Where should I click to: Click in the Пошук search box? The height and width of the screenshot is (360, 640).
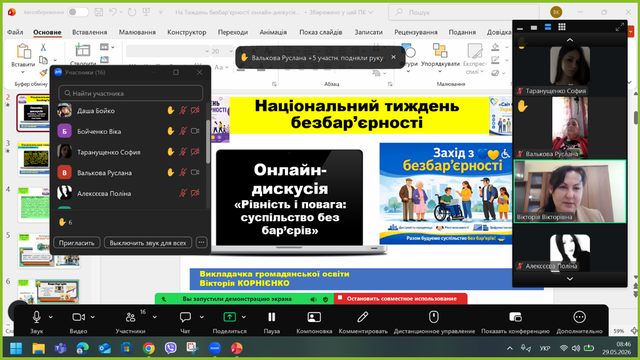(464, 12)
